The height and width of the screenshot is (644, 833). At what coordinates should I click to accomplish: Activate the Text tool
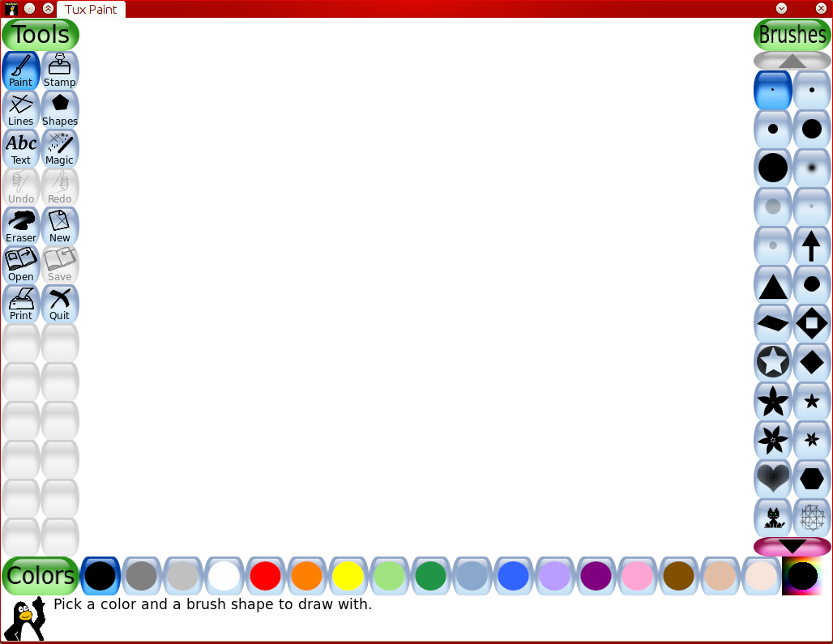pos(21,148)
